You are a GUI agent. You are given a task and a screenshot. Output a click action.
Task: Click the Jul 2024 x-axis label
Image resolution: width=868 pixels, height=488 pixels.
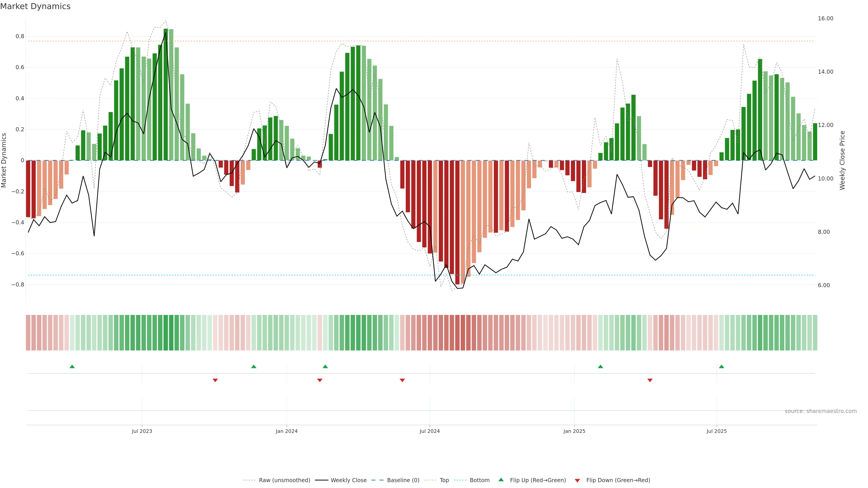430,431
